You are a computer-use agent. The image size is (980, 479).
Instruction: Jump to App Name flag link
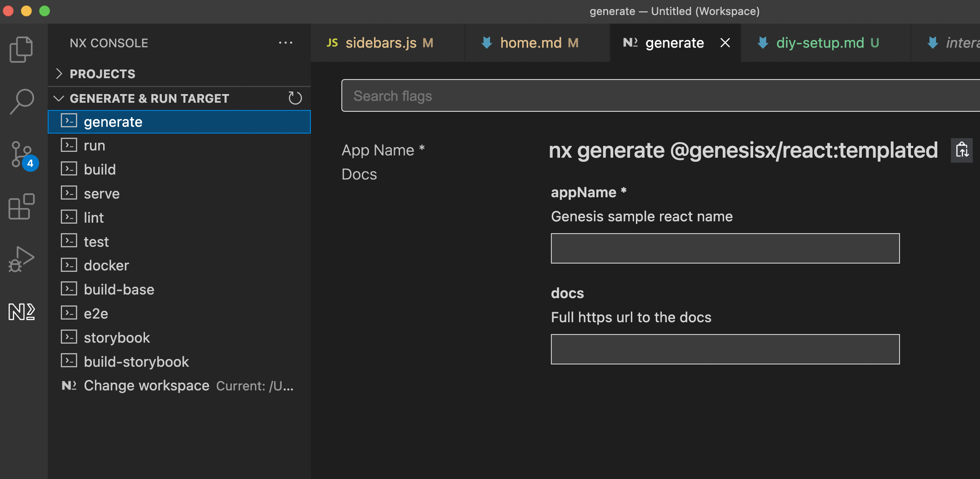coord(383,150)
